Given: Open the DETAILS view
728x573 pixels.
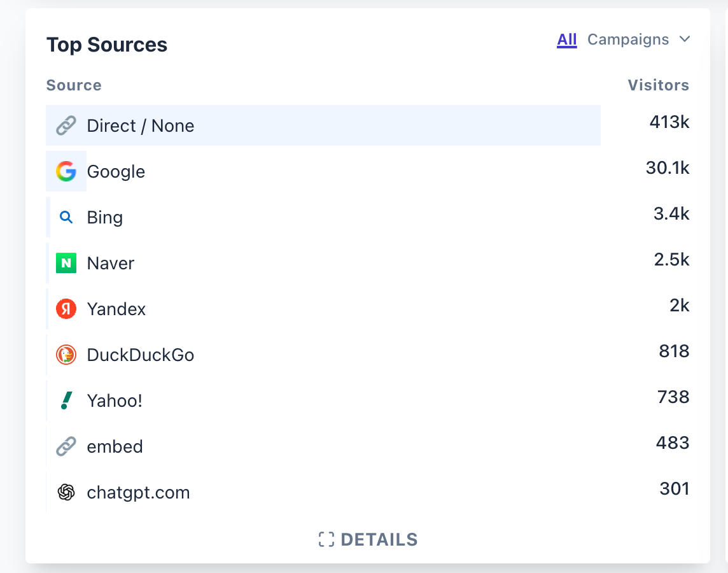Looking at the screenshot, I should click(x=379, y=540).
